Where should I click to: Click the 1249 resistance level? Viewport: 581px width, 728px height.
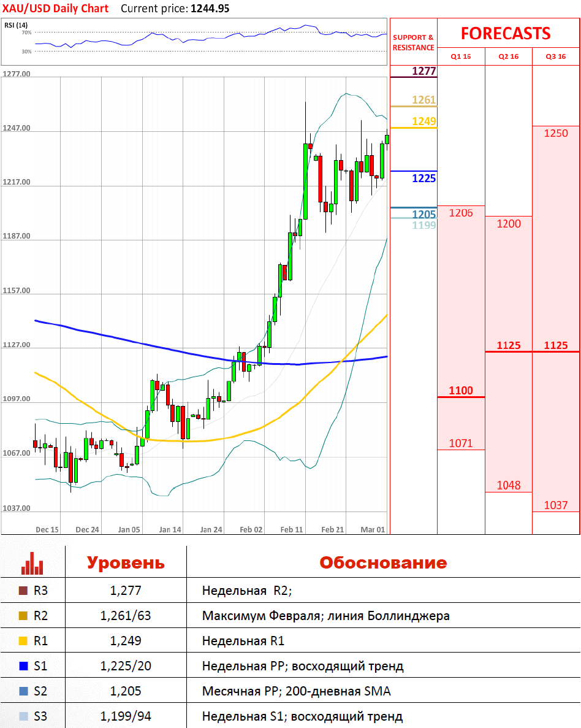pos(423,121)
